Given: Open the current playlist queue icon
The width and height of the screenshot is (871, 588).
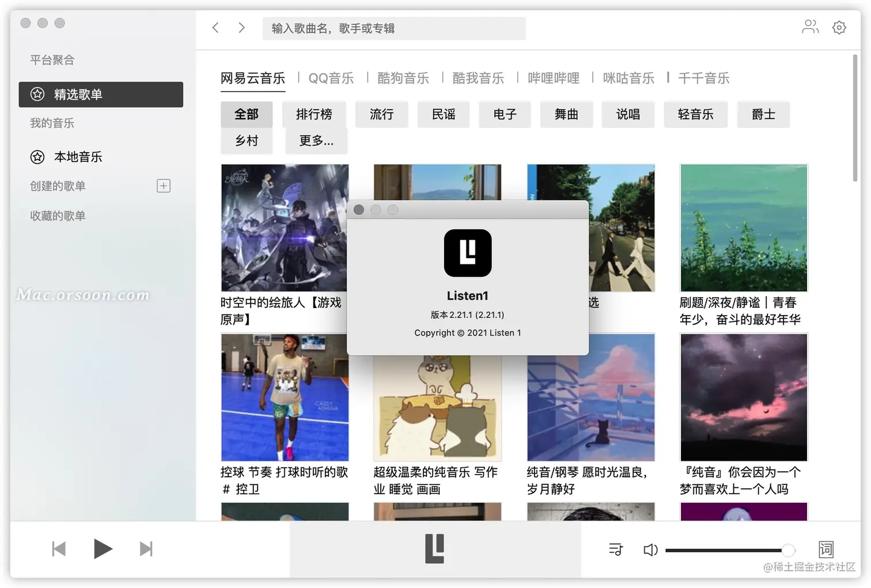Looking at the screenshot, I should click(x=616, y=549).
